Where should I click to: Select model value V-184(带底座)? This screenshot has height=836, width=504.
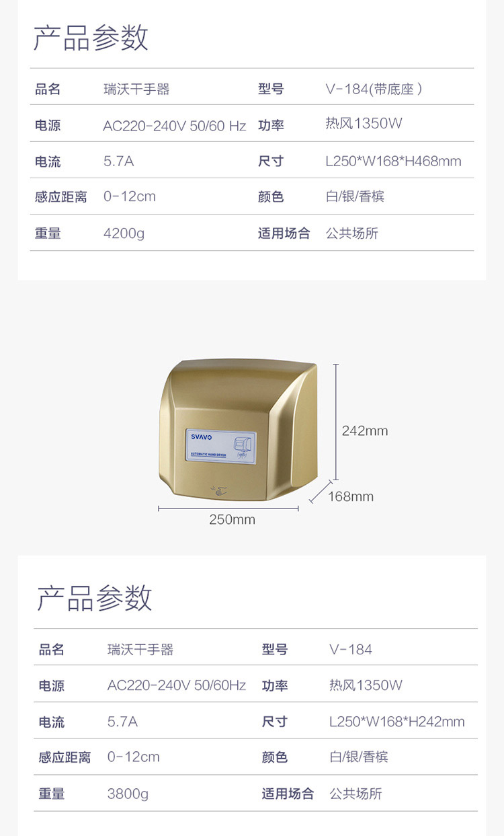click(x=374, y=89)
